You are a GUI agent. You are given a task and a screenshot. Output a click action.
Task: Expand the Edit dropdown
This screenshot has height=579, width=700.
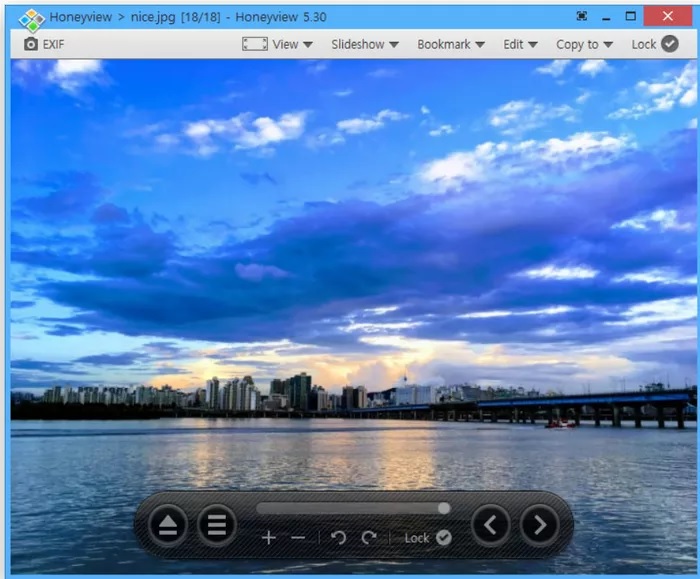(x=520, y=44)
